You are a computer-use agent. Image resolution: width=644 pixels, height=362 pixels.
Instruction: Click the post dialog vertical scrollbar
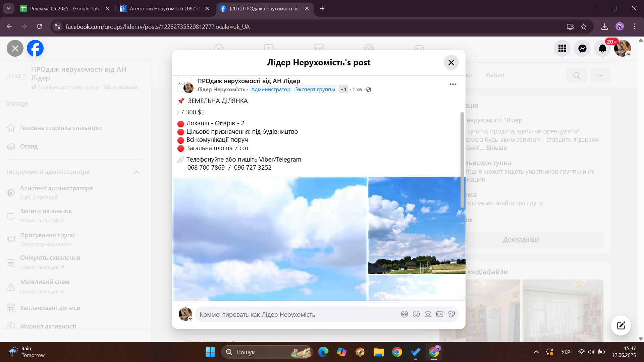(x=462, y=160)
